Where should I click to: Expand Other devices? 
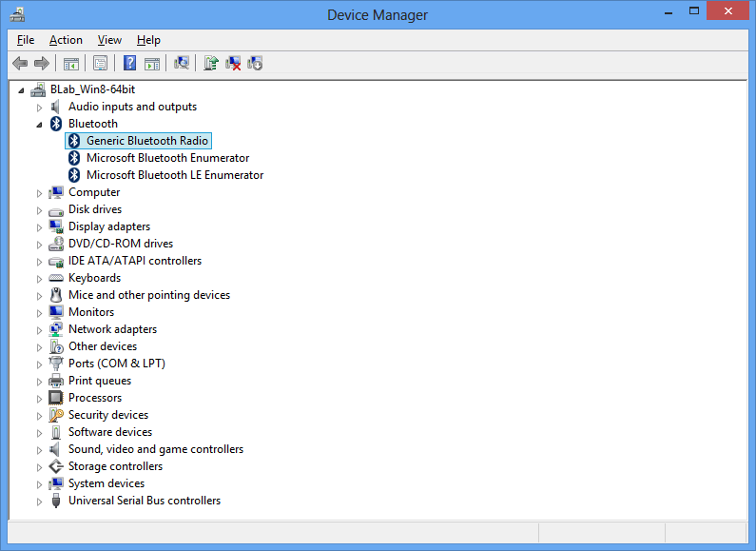39,347
